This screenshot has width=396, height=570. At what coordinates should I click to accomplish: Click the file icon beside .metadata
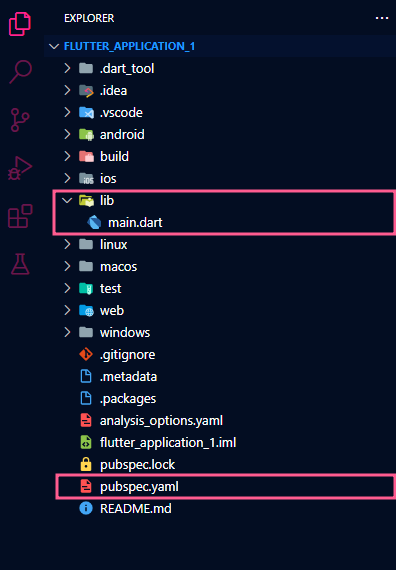pos(86,376)
